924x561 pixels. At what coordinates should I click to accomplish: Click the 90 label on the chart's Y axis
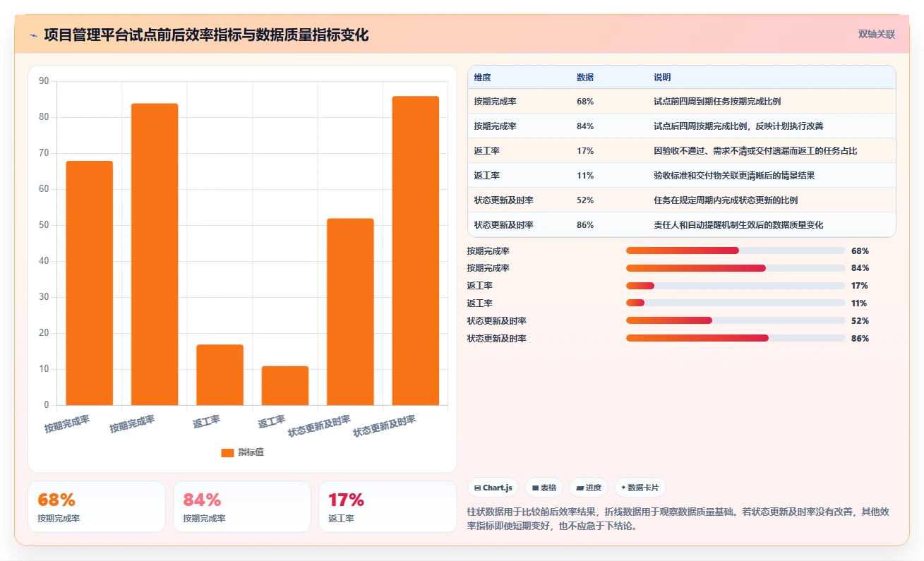(44, 81)
